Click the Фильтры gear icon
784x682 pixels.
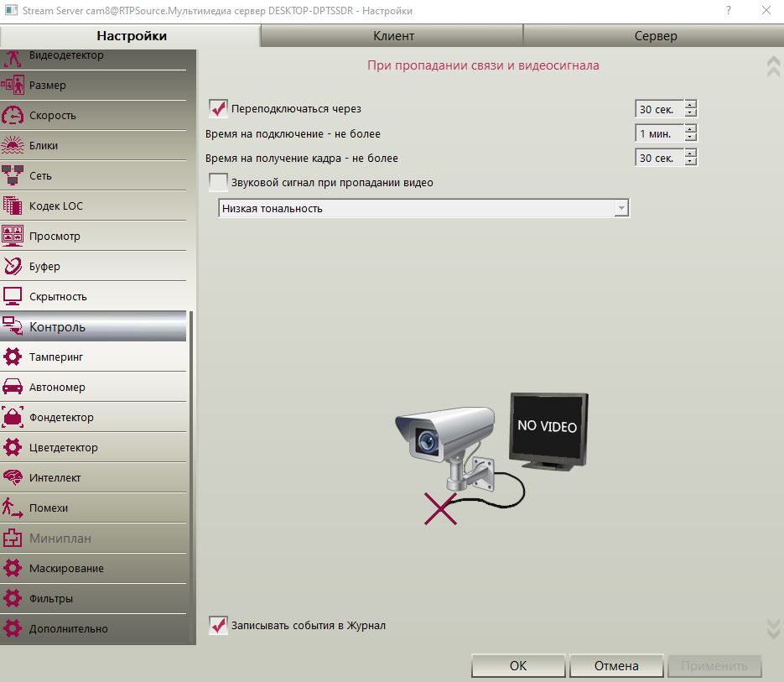tap(13, 598)
